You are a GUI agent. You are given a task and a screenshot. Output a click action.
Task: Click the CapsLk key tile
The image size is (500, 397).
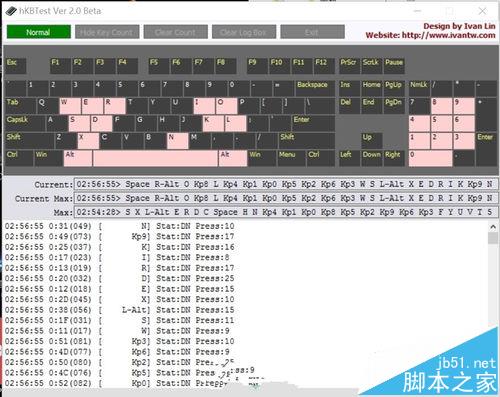(x=25, y=123)
